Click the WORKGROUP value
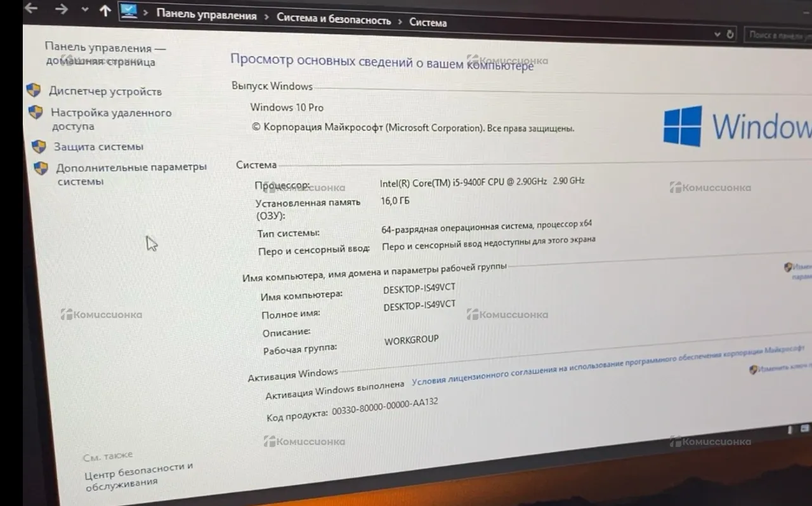812x506 pixels. point(411,340)
